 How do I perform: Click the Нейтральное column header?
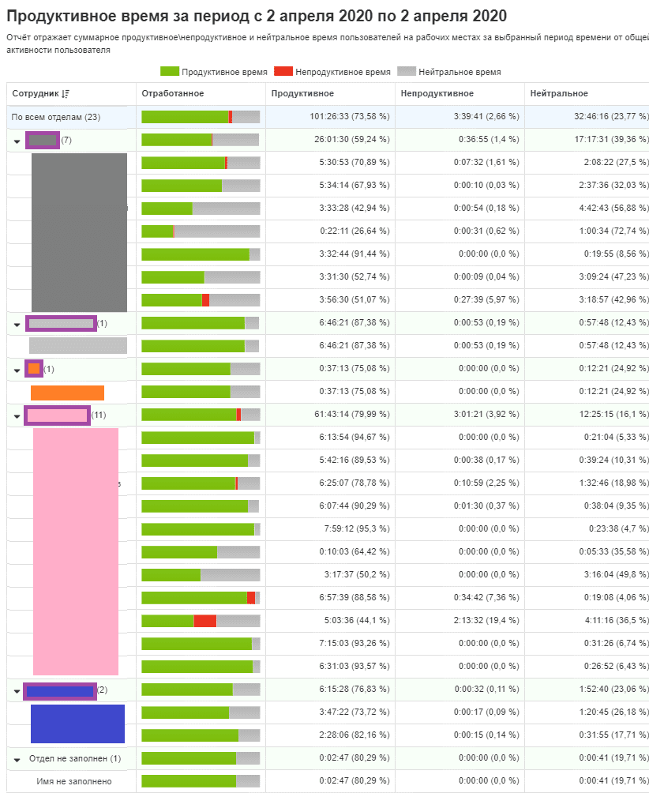(x=559, y=94)
